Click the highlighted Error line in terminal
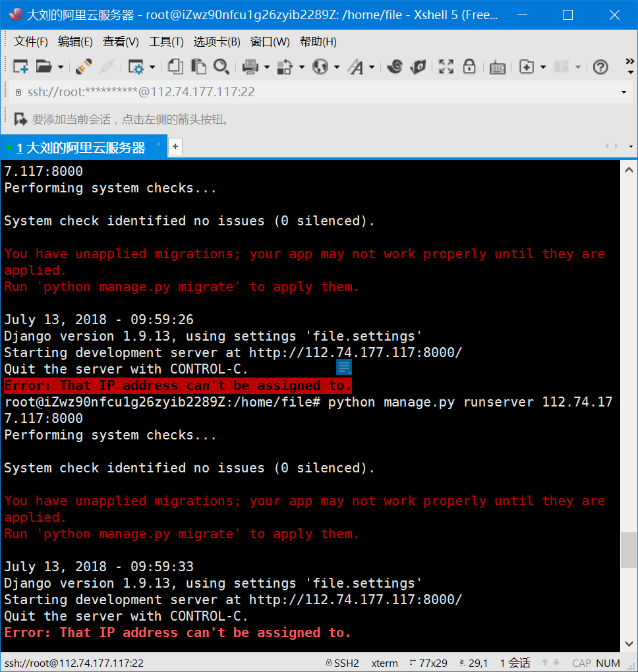The height and width of the screenshot is (672, 638). point(177,385)
